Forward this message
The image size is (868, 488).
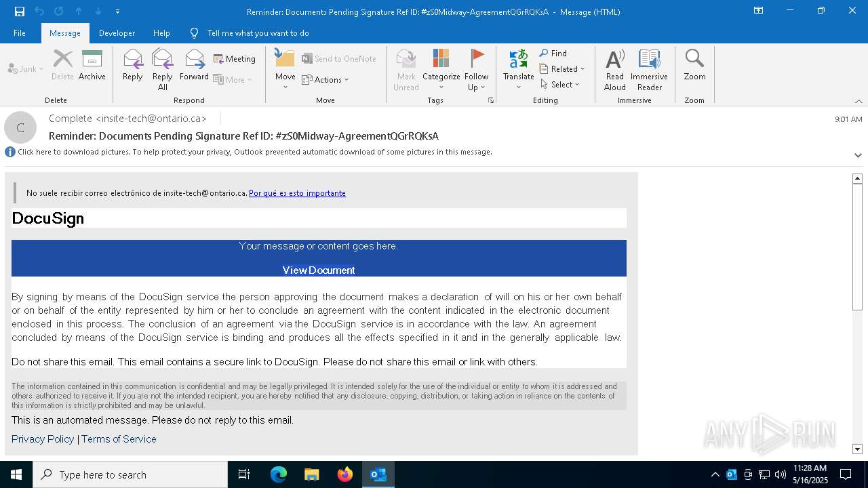pos(194,66)
